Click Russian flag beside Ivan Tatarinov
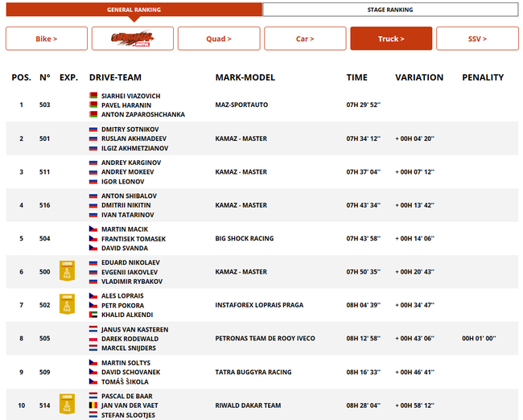The height and width of the screenshot is (420, 523). [93, 215]
